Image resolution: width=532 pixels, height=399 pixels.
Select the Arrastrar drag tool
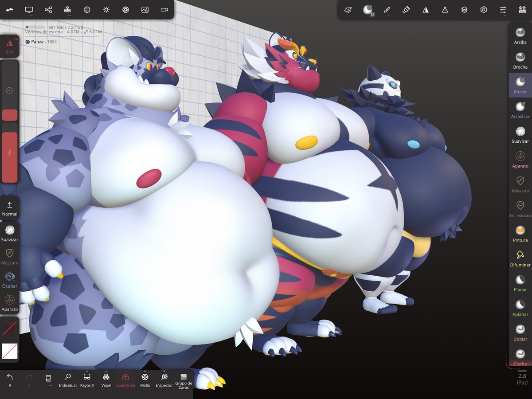pyautogui.click(x=520, y=110)
